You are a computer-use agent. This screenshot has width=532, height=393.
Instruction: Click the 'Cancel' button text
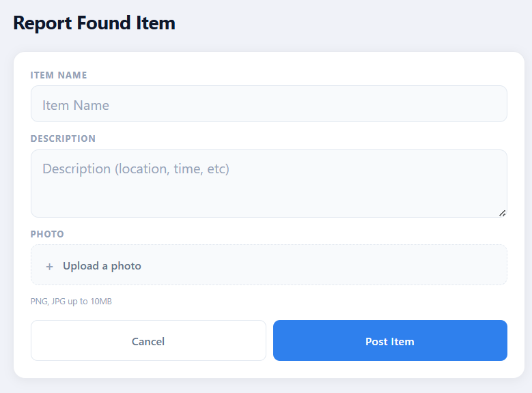(148, 341)
